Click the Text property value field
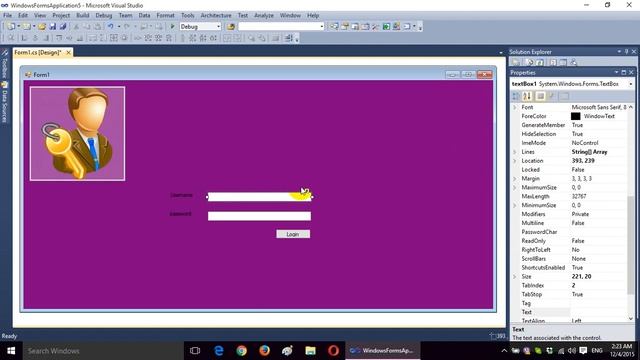Image resolution: width=640 pixels, height=360 pixels. [x=598, y=312]
